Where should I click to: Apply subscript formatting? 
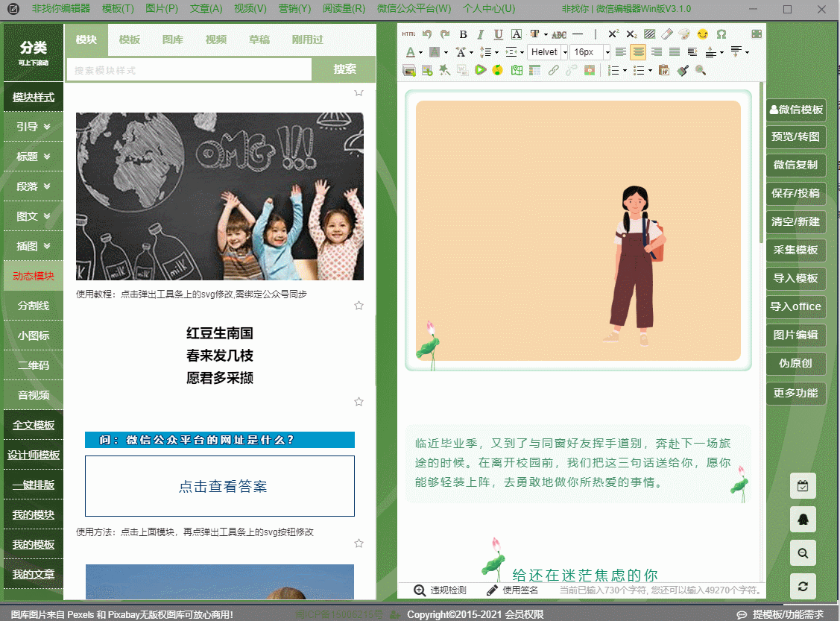631,34
